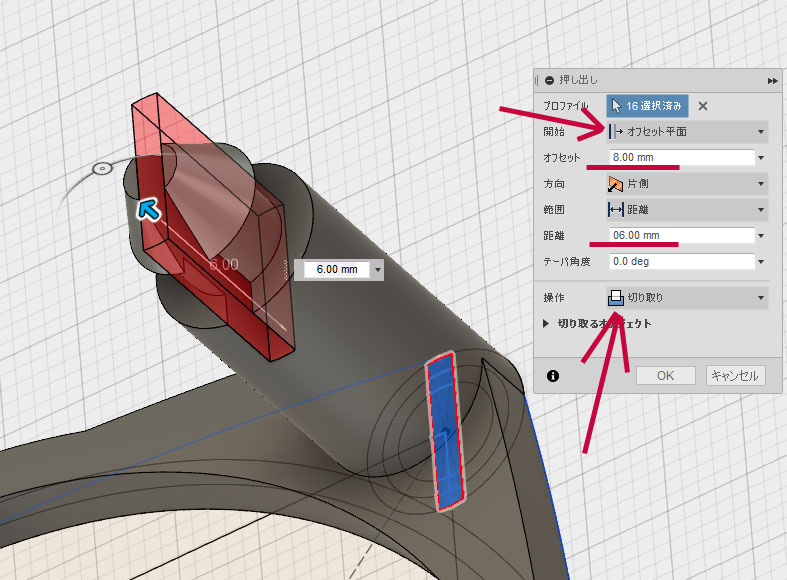The image size is (787, 580).
Task: Expand the 切り取るオブジェクト section
Action: [546, 324]
